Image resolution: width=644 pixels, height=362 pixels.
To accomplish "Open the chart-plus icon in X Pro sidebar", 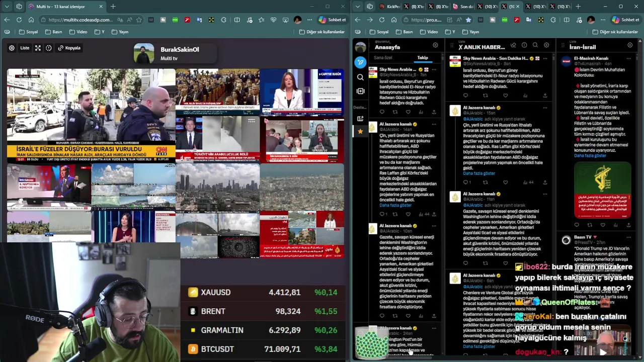I will tap(360, 119).
